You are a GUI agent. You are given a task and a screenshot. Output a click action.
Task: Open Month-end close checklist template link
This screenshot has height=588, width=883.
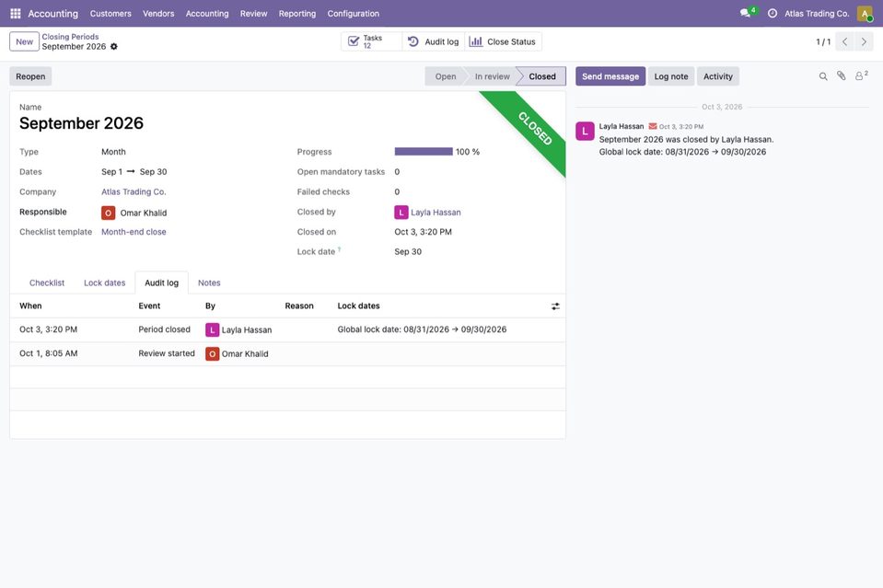134,232
